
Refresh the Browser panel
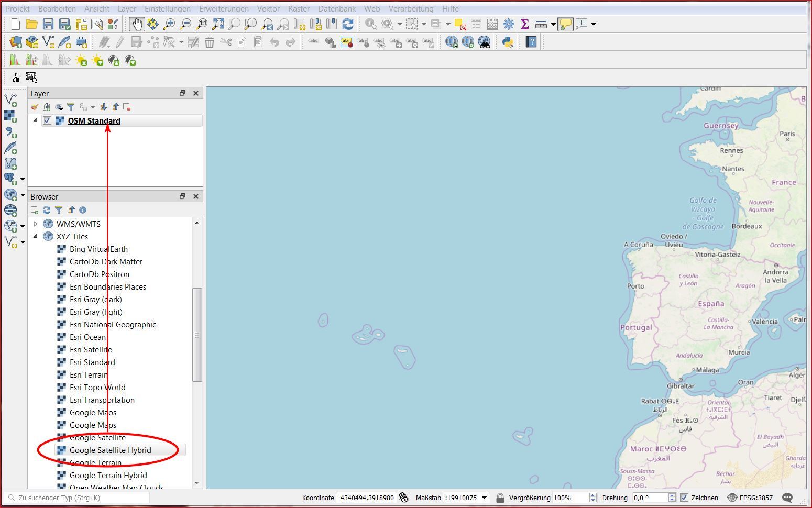point(47,210)
